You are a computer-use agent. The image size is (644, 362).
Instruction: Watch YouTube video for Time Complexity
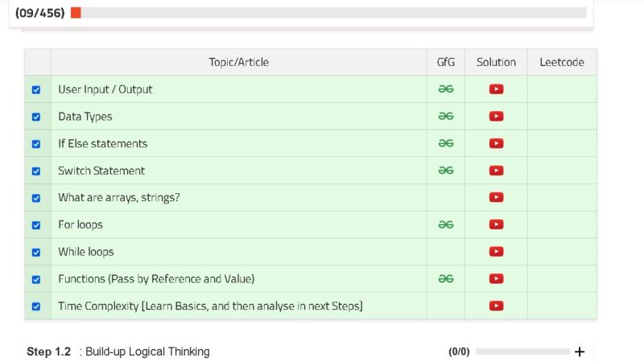pyautogui.click(x=496, y=306)
